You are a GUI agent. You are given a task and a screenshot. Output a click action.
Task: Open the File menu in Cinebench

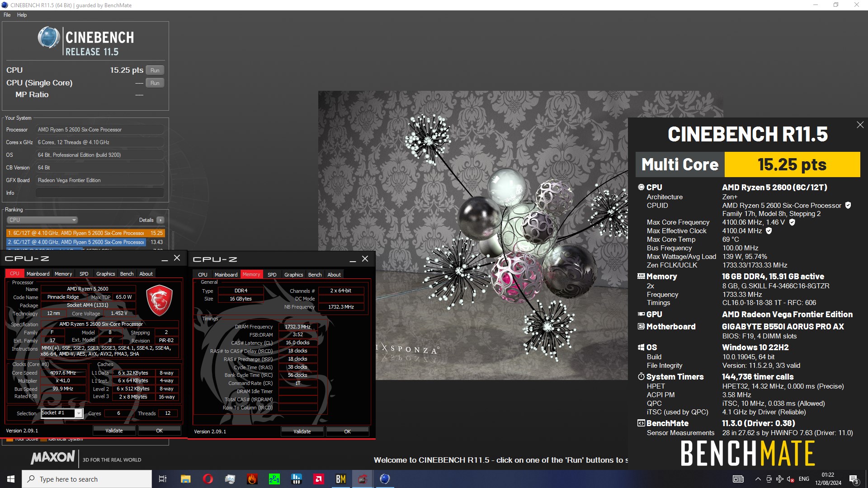coord(7,15)
